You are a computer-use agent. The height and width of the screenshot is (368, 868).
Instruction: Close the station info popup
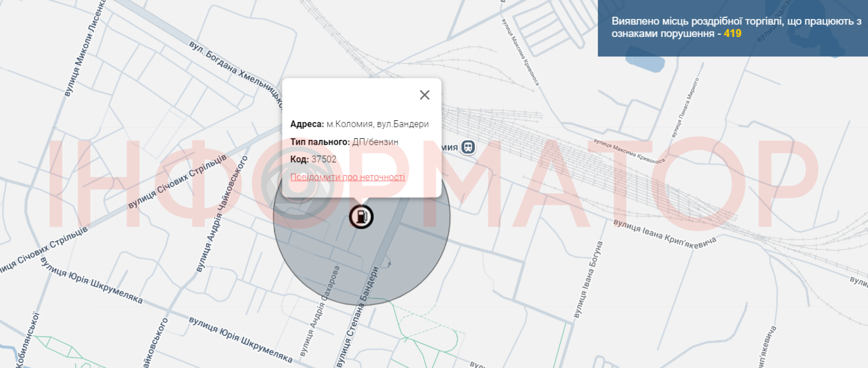[424, 95]
